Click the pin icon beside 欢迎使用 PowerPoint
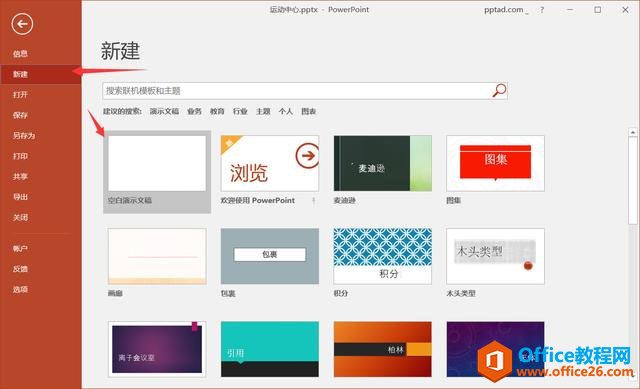 (313, 200)
